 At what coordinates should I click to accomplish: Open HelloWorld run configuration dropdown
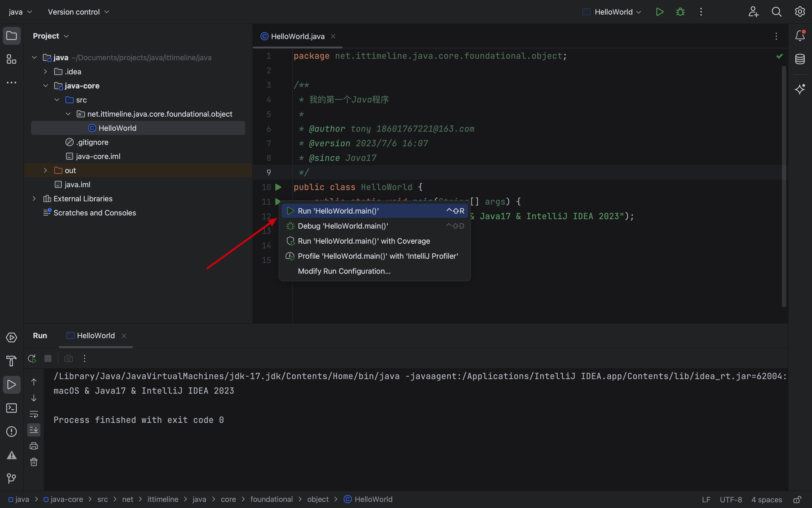coord(612,12)
